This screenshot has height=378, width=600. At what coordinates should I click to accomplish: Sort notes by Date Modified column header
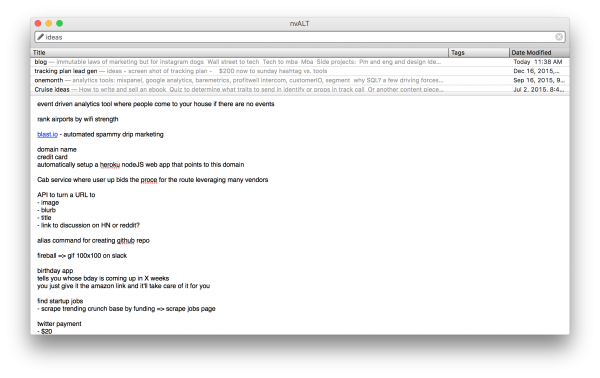pyautogui.click(x=540, y=52)
